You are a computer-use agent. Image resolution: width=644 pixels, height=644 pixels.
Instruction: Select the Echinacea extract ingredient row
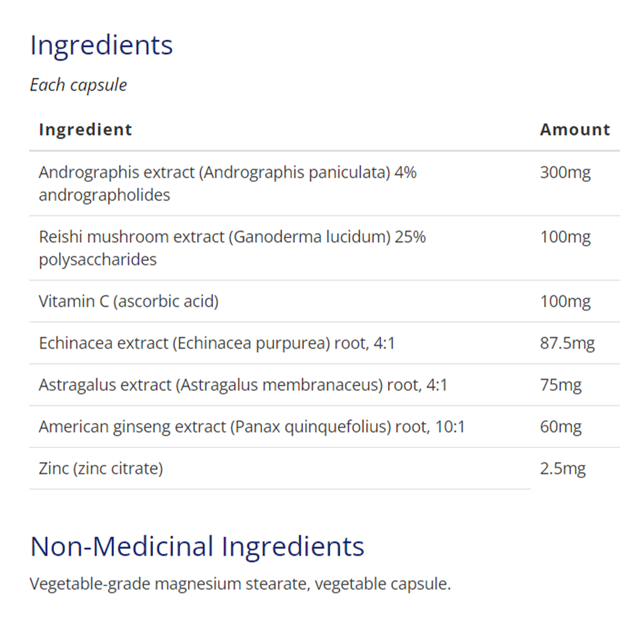[217, 343]
